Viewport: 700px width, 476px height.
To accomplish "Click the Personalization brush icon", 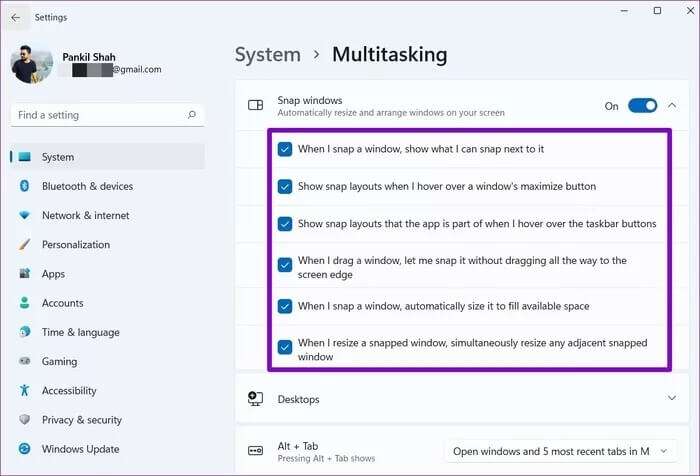I will click(24, 245).
